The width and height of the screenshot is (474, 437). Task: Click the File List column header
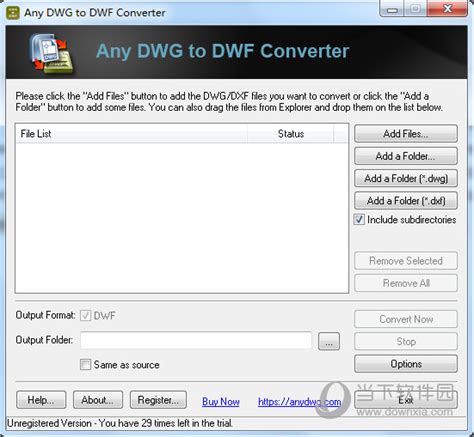coord(131,134)
